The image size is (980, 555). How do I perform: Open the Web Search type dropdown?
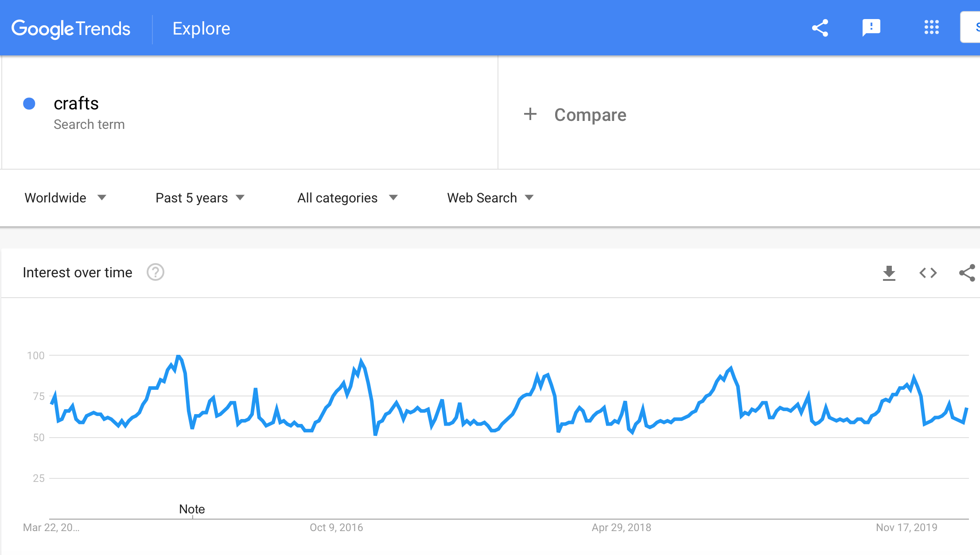pyautogui.click(x=490, y=198)
